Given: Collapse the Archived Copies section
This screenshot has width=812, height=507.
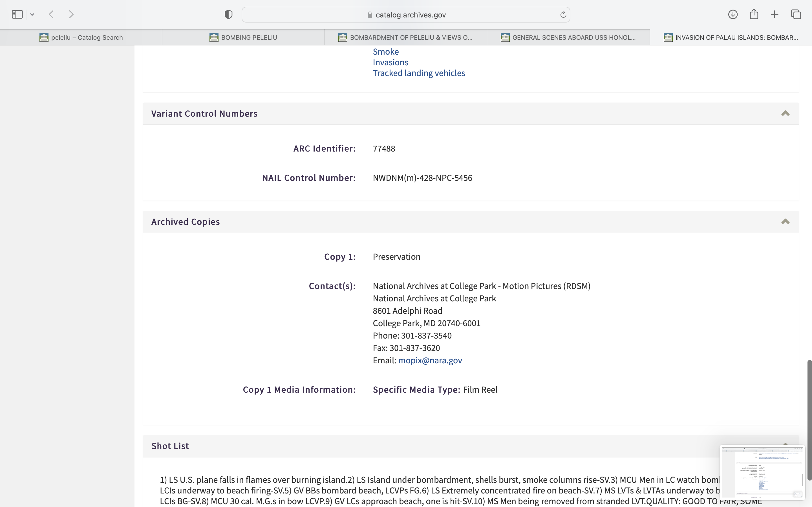Looking at the screenshot, I should point(785,222).
